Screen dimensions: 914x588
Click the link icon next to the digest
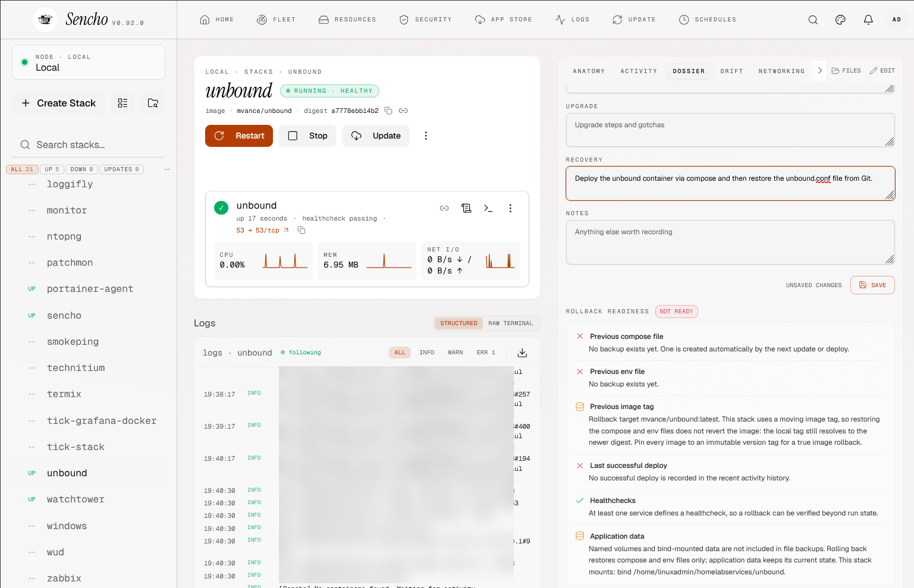coord(403,111)
